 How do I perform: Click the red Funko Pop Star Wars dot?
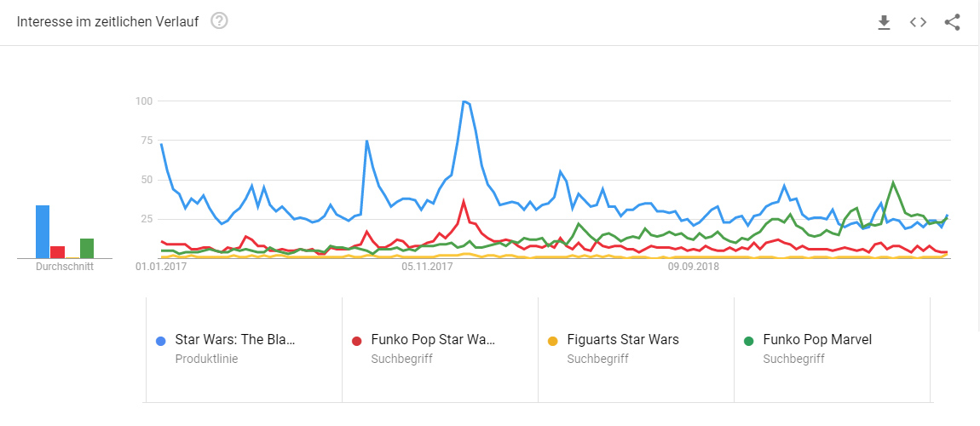pyautogui.click(x=357, y=341)
